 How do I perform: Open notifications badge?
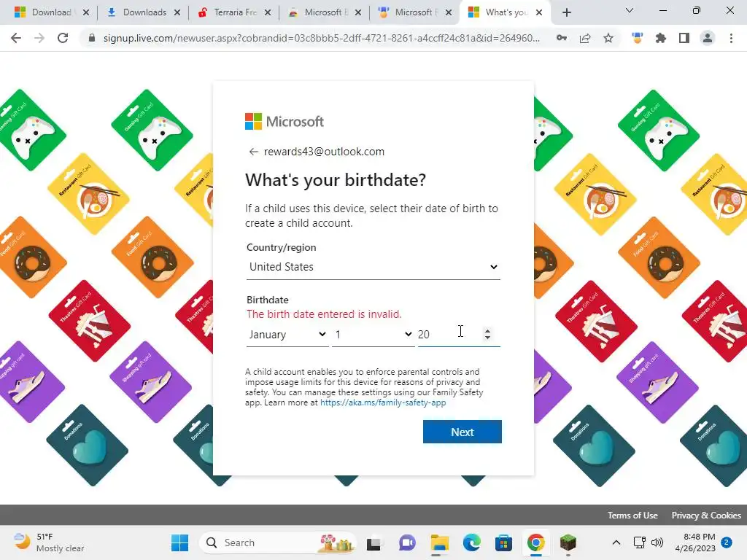727,542
